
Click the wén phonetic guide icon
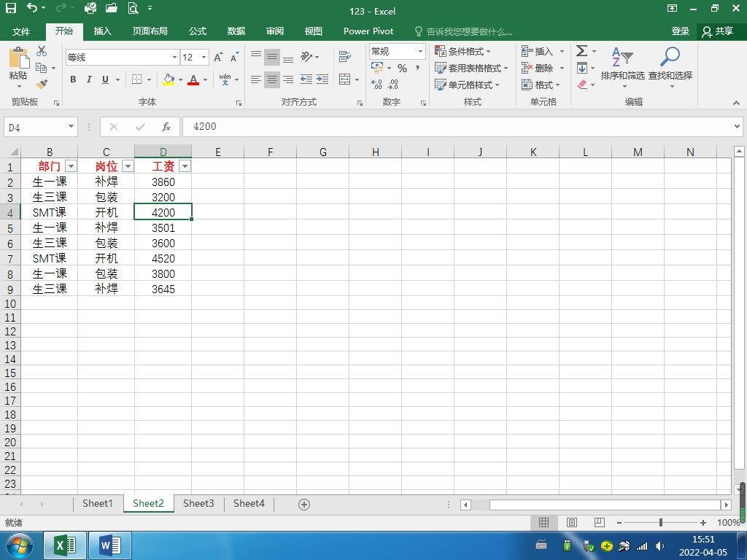click(x=225, y=79)
